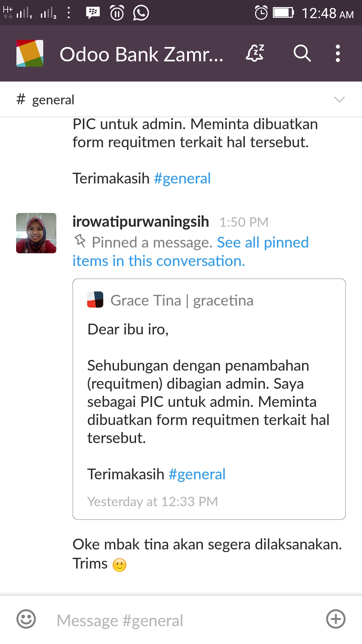Expand the general channel chevron
Screen dimensions: 362x644
pyautogui.click(x=340, y=100)
